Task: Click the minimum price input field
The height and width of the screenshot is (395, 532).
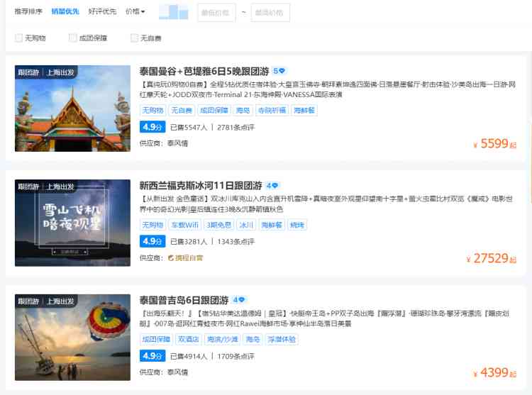Action: 216,13
